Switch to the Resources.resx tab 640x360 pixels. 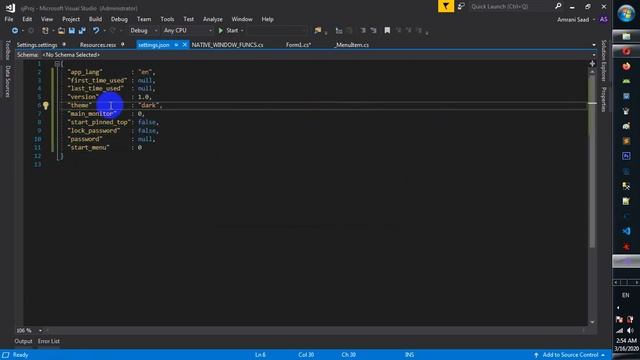[98, 45]
